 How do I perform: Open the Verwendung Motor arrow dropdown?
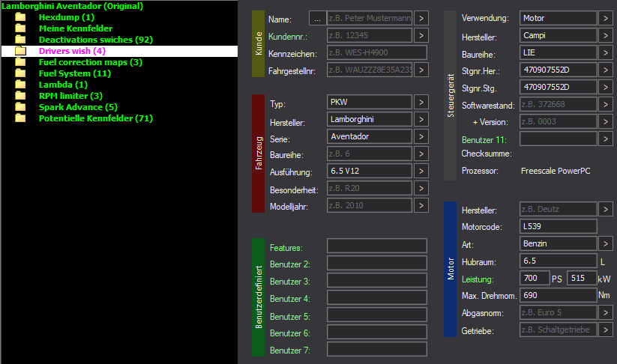[606, 18]
